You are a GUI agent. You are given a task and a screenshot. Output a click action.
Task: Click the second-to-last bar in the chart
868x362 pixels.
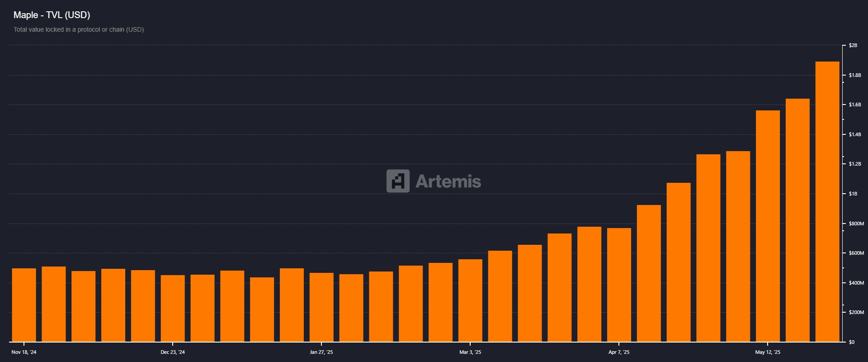(797, 220)
